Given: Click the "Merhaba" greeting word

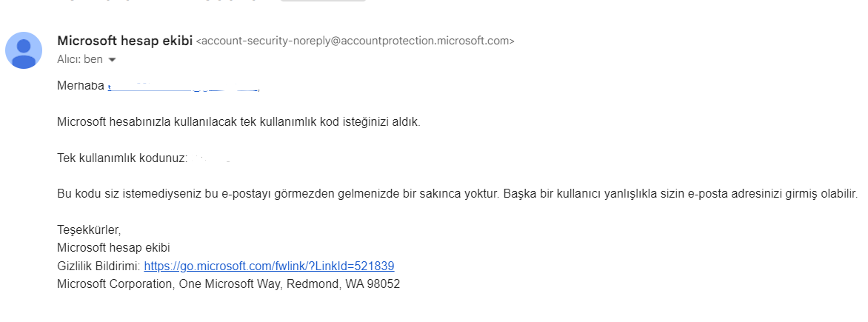Looking at the screenshot, I should [80, 86].
